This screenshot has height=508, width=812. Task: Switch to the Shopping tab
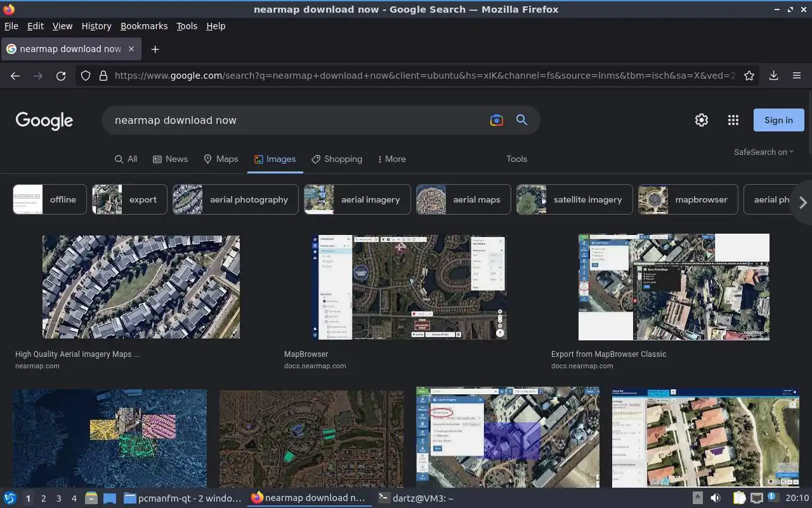tap(337, 159)
